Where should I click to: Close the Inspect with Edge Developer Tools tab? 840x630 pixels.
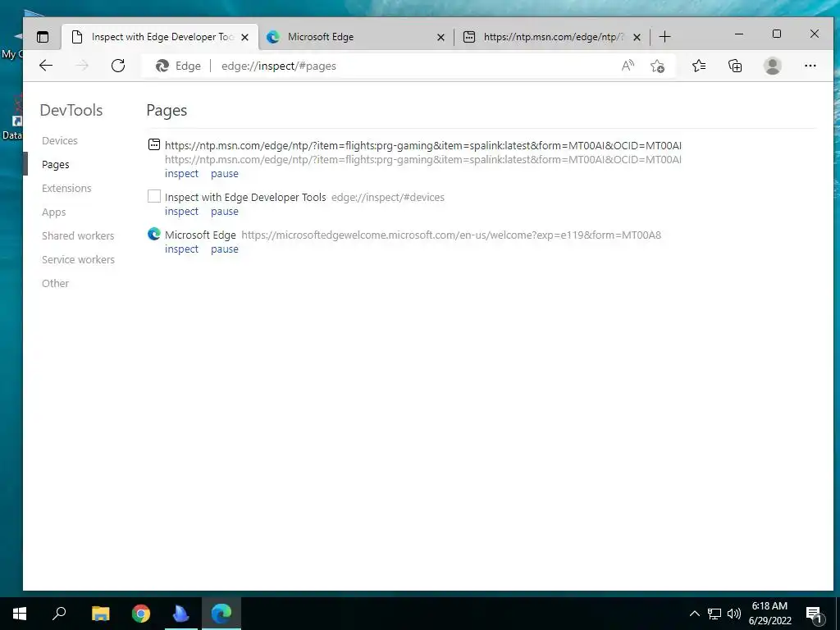tap(244, 37)
